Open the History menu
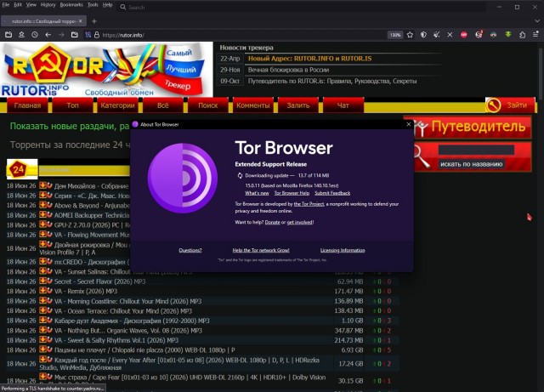 [x=48, y=5]
